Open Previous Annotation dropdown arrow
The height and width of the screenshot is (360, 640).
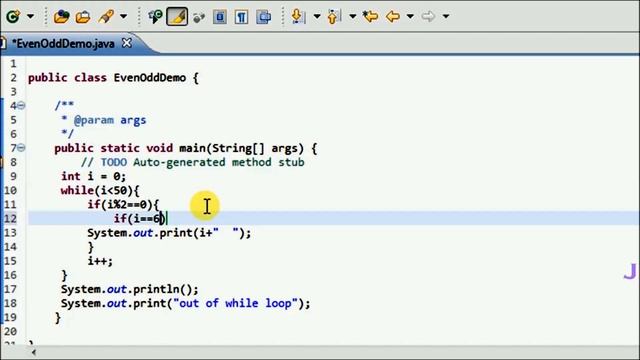click(x=353, y=17)
